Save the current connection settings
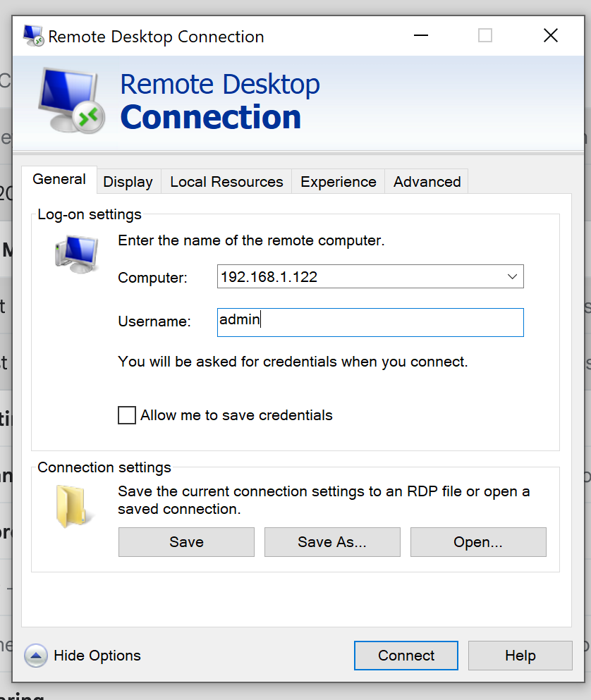 [x=185, y=542]
